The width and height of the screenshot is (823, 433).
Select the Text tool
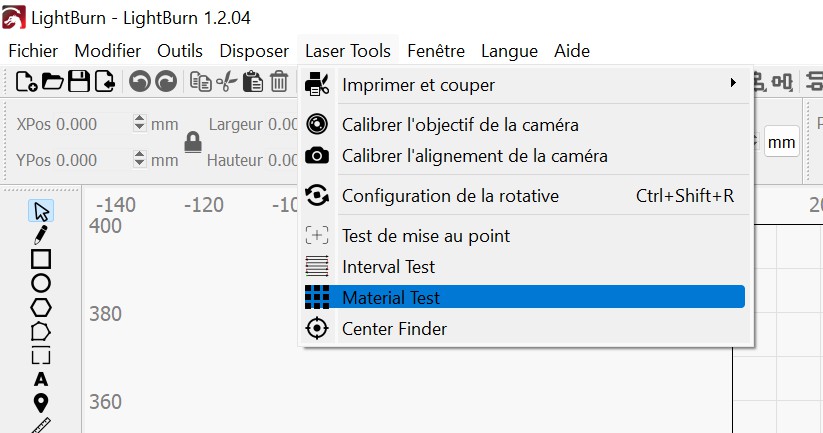click(x=41, y=379)
